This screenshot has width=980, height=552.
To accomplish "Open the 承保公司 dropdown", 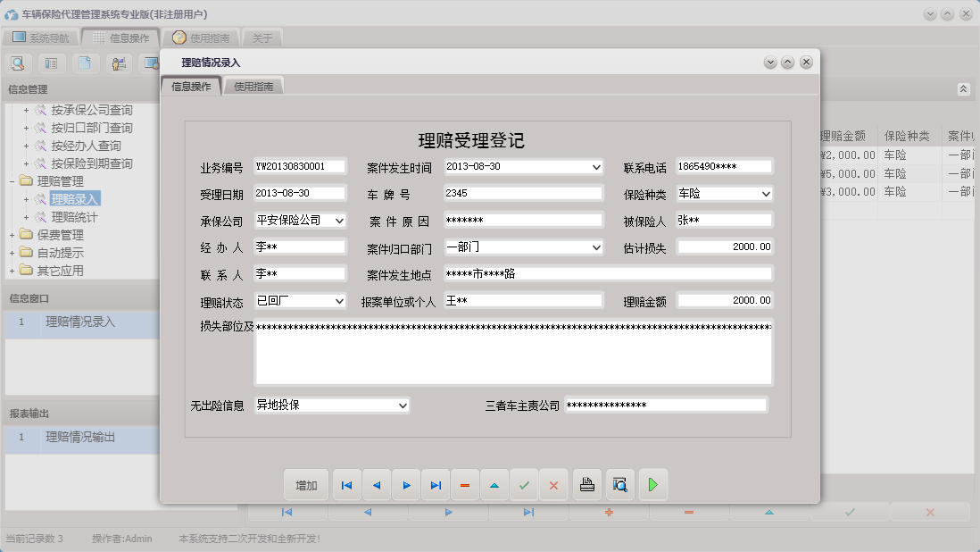I will [339, 221].
